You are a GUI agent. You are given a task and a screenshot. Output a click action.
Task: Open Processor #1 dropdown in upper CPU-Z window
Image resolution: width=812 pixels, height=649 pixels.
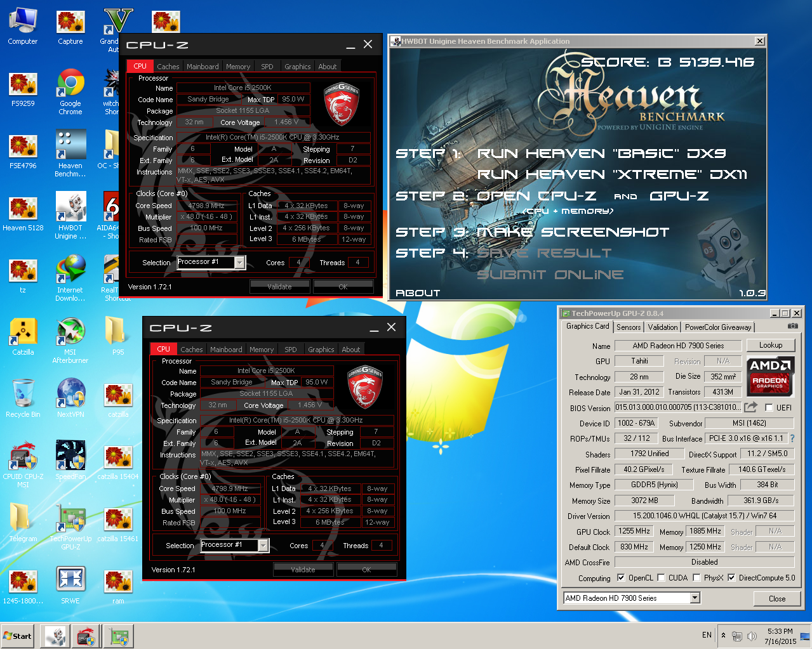pos(239,262)
